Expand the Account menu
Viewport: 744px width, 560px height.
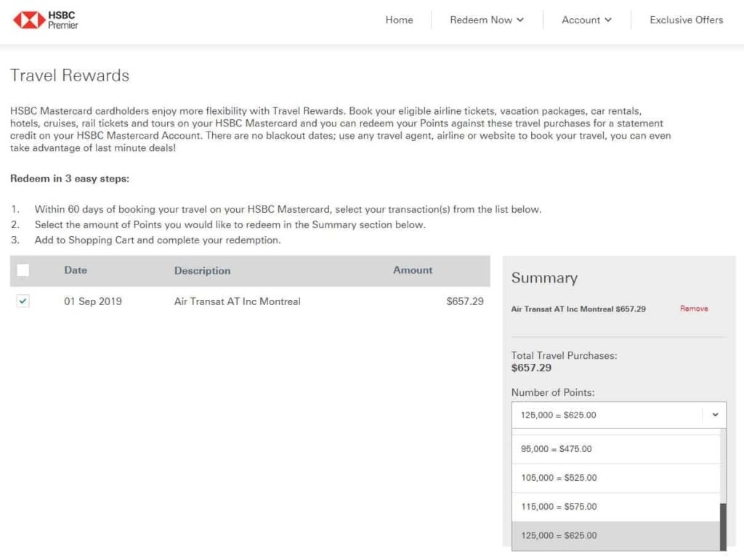point(586,20)
